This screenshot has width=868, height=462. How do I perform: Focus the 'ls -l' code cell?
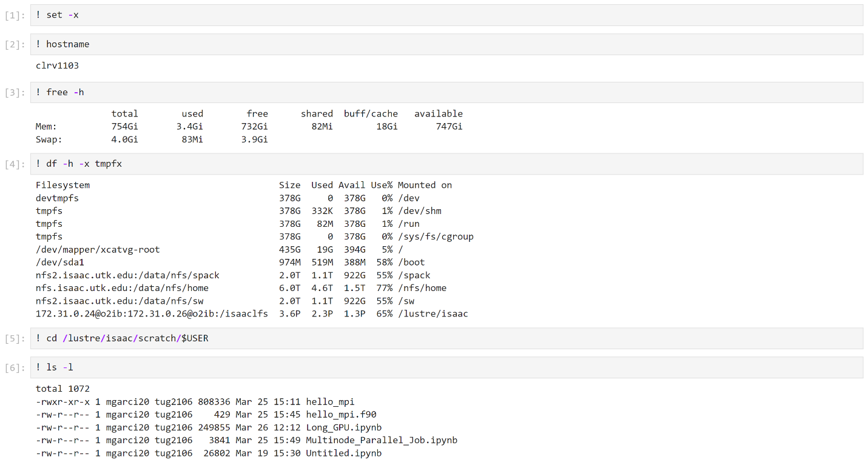click(446, 367)
